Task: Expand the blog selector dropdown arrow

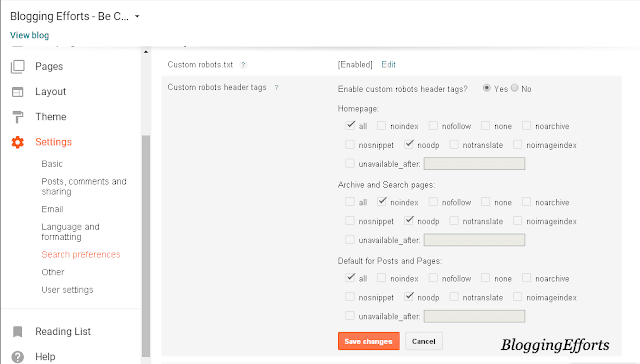Action: 137,16
